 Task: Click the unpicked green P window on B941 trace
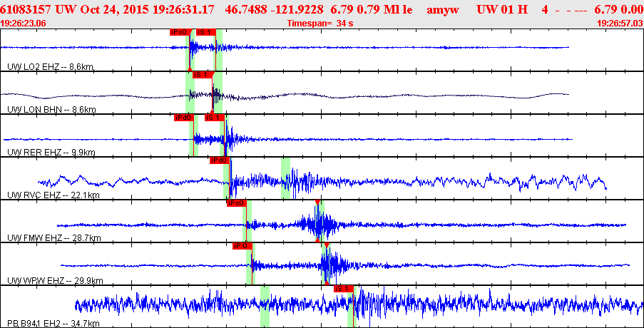(265, 307)
